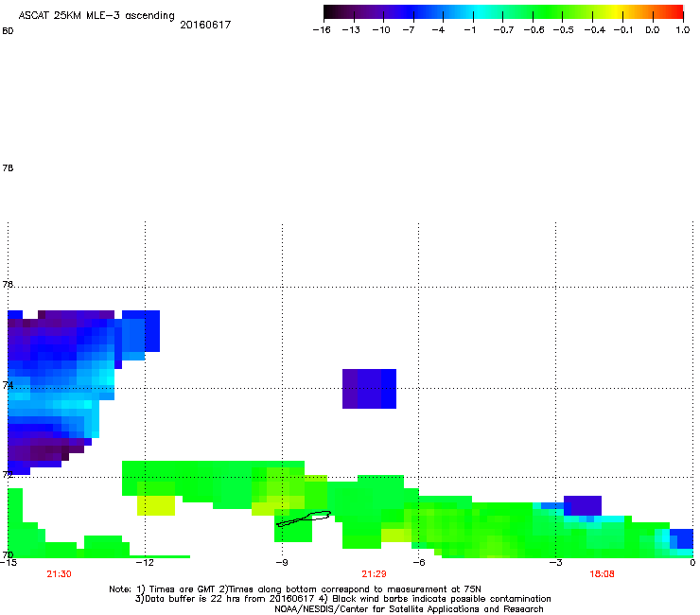
Task: Click the red time stamp '21:30'
Action: (59, 574)
